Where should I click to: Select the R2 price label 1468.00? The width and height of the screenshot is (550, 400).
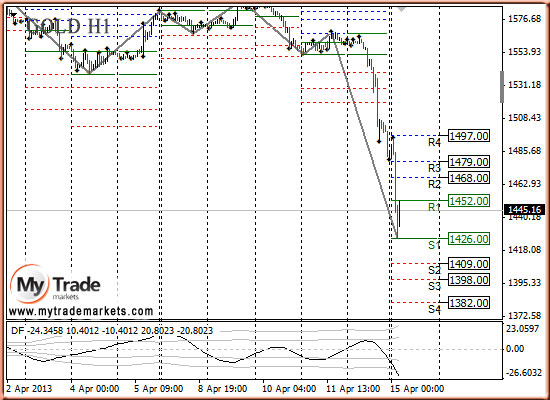point(469,178)
